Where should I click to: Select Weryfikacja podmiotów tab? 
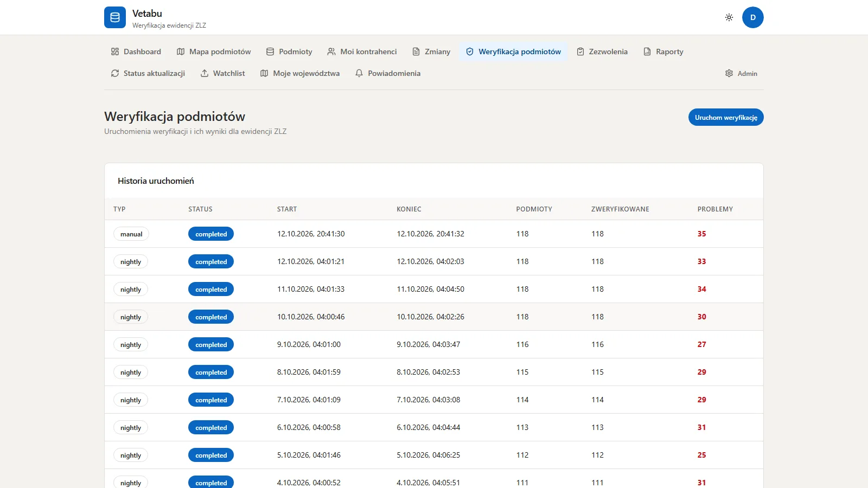pos(513,52)
